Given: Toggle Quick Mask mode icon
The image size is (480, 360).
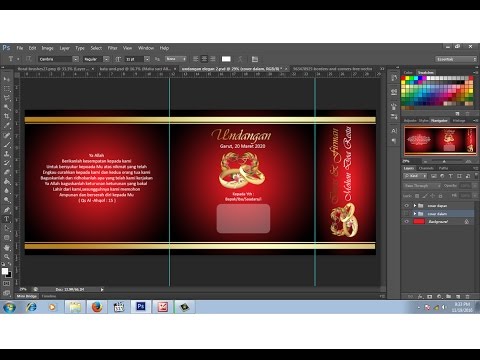Looking at the screenshot, I should point(7,283).
